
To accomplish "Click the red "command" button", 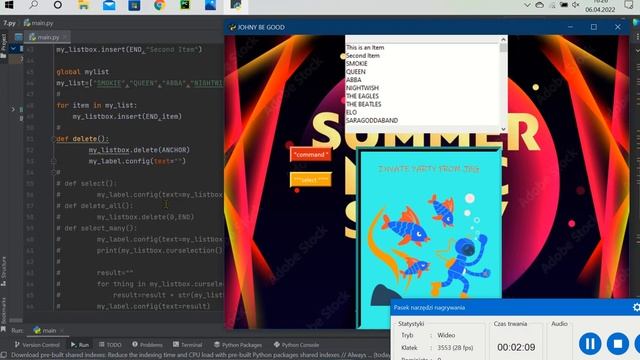I will [x=311, y=155].
